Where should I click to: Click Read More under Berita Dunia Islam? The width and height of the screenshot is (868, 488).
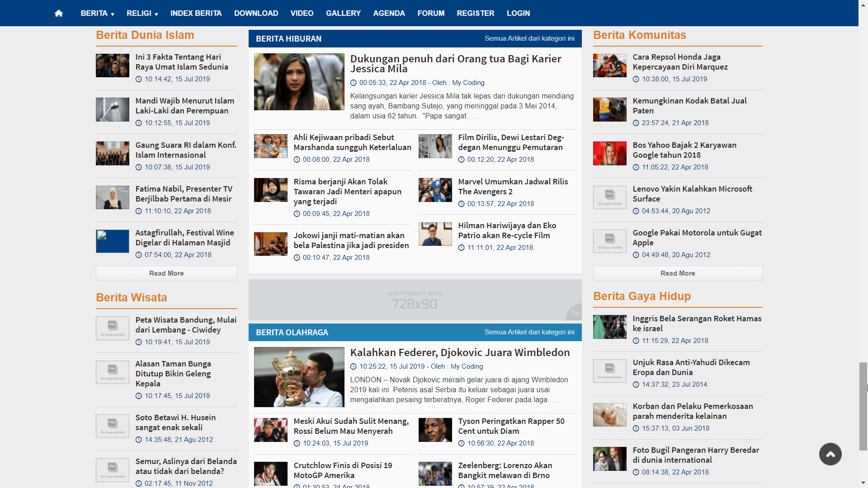coord(166,273)
